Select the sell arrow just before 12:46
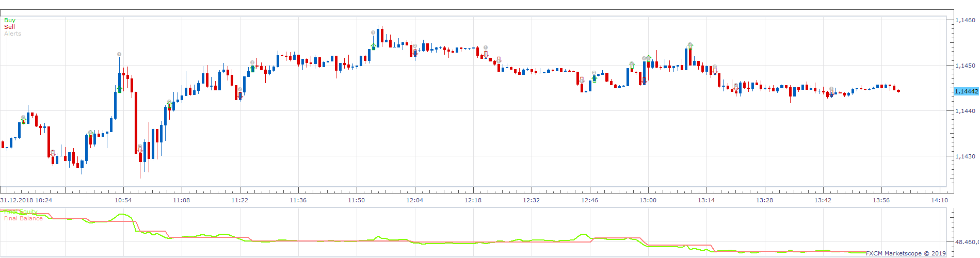This screenshot has width=980, height=258. [x=582, y=80]
